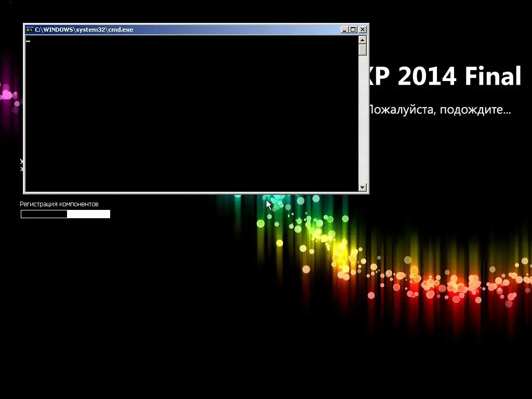Click the C:\WINDOWS\system32\cmd.exe title bar
Image resolution: width=532 pixels, height=399 pixels.
click(x=183, y=30)
